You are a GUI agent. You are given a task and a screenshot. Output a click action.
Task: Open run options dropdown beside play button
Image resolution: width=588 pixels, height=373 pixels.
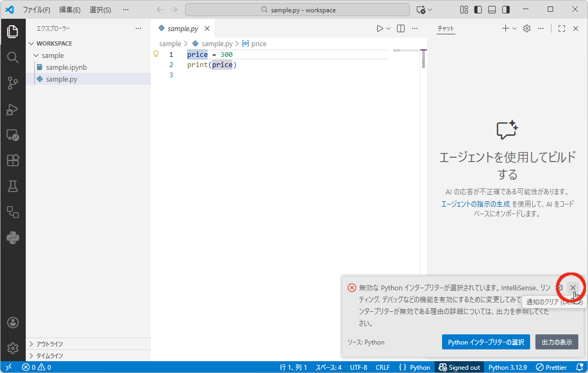click(388, 28)
